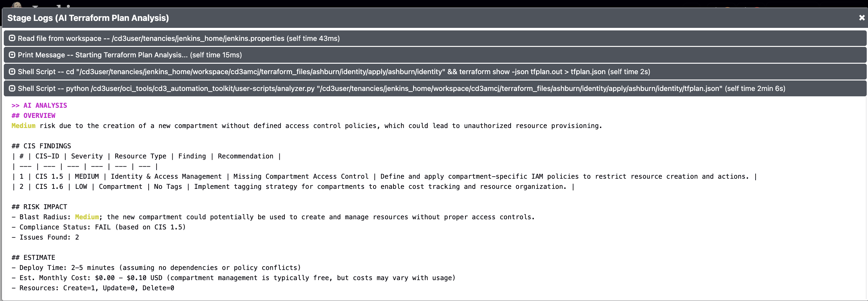
Task: Click the analyzer.py step label text
Action: coord(401,89)
